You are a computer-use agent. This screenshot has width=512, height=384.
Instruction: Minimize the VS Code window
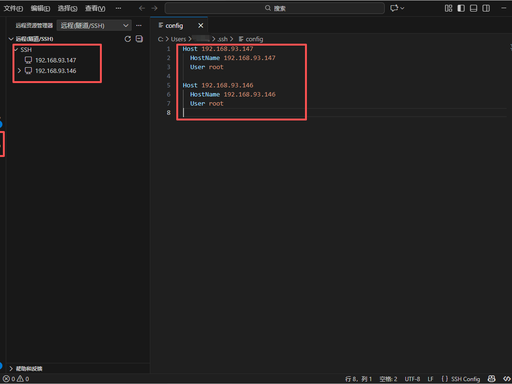pos(504,8)
